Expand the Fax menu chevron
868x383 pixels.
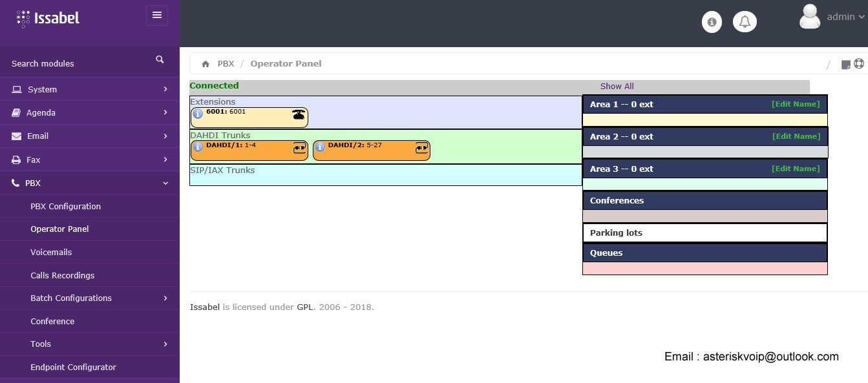pos(165,160)
